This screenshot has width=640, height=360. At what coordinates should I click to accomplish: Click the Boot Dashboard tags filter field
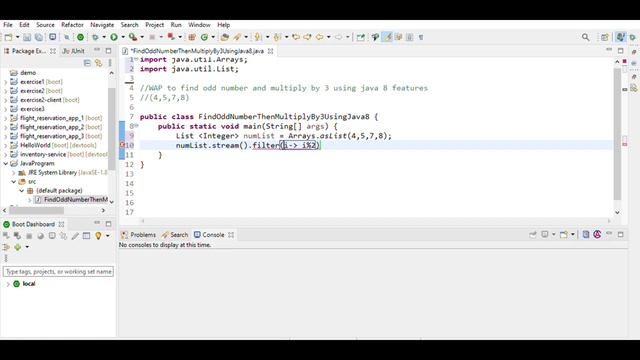[58, 271]
